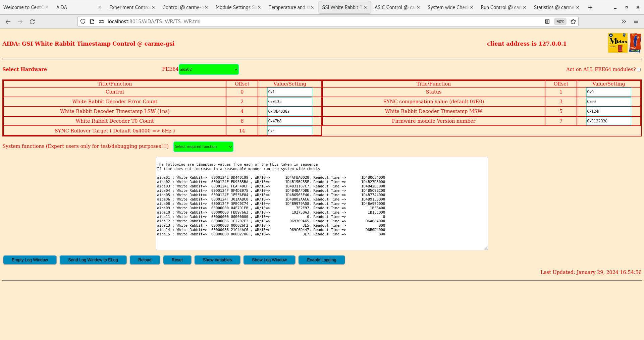Open a new tab with the plus button

click(590, 7)
